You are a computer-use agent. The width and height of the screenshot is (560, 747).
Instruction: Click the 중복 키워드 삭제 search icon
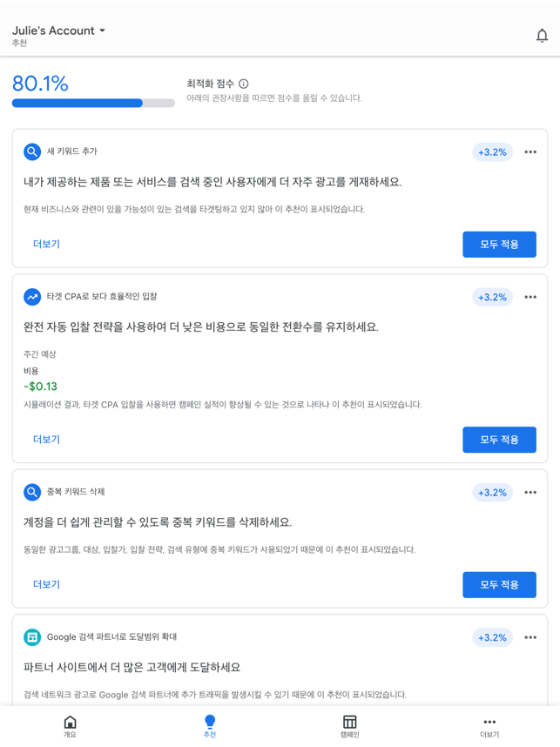click(32, 492)
